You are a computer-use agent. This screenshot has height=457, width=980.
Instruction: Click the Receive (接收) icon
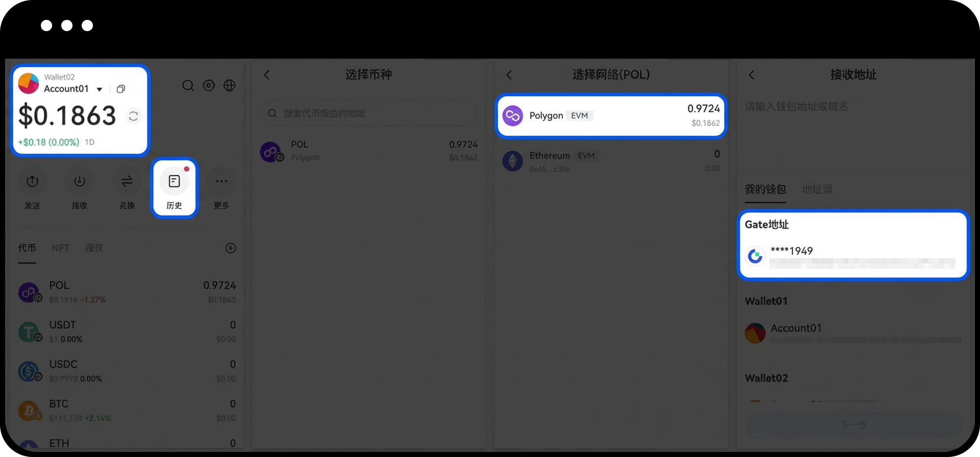pyautogui.click(x=80, y=182)
